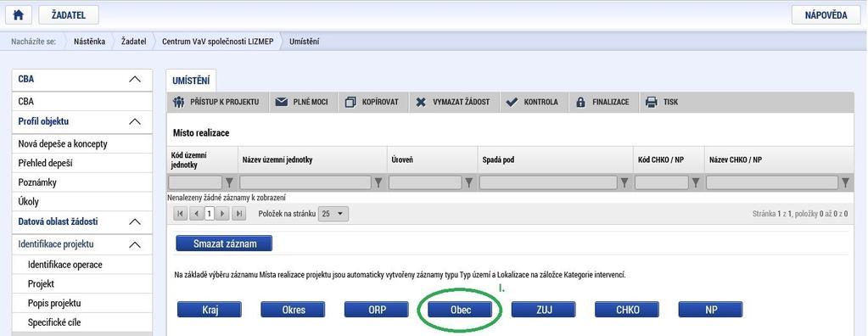Print using the Tisk toolbar item

[662, 102]
